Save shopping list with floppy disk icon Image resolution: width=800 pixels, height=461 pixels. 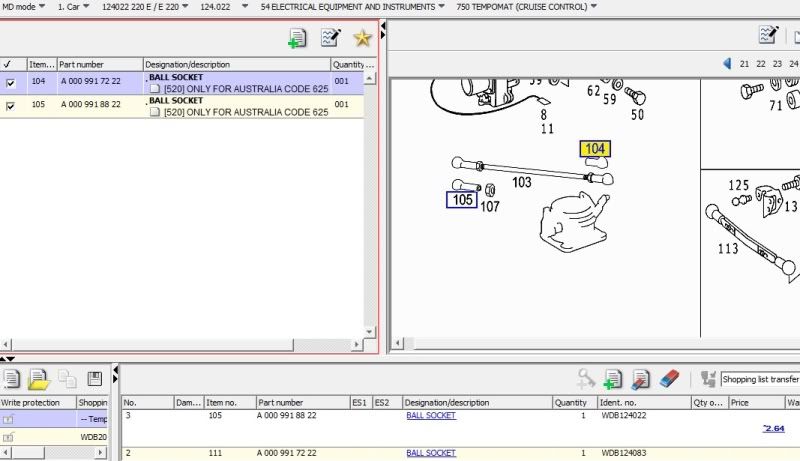click(94, 378)
